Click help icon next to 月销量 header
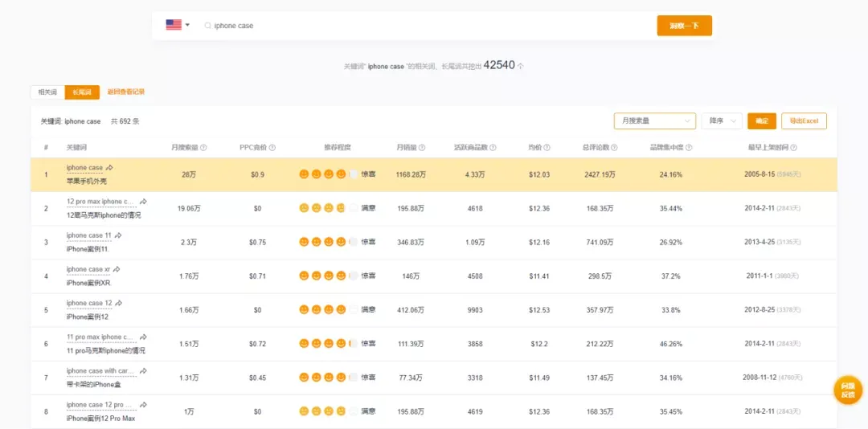The width and height of the screenshot is (868, 429). [x=423, y=148]
